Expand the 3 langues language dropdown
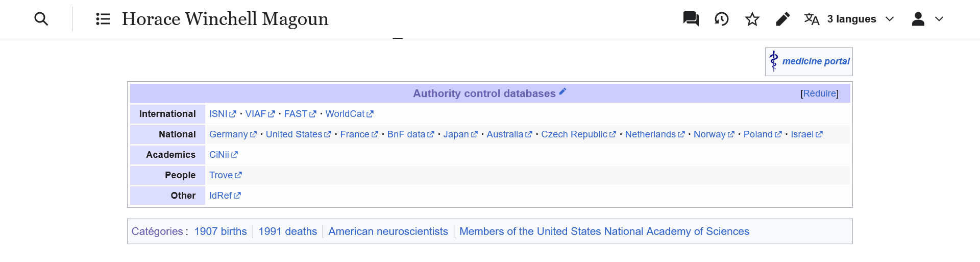The height and width of the screenshot is (262, 980). click(849, 19)
